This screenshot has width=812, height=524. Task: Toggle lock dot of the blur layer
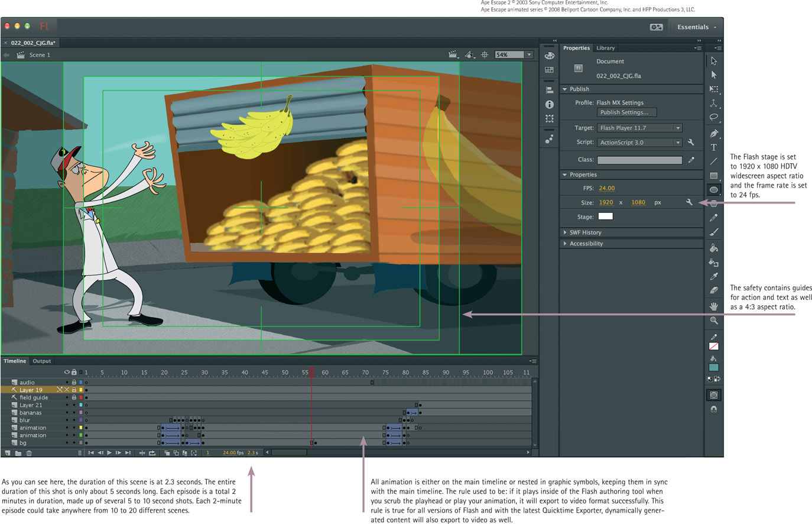pyautogui.click(x=74, y=420)
